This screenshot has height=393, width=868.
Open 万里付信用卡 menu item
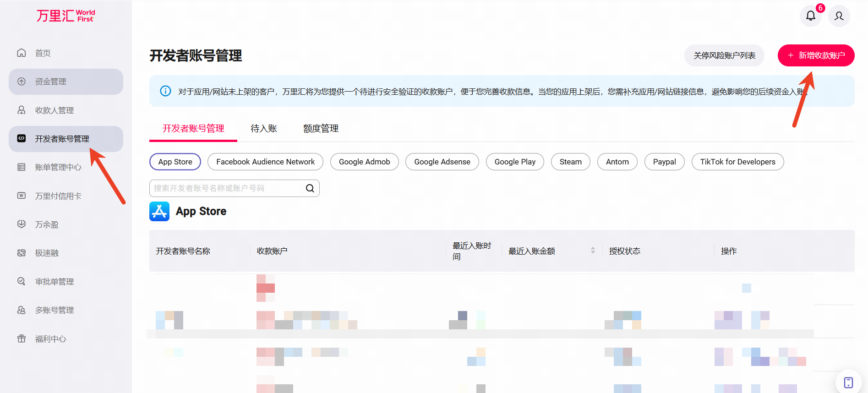[66, 196]
